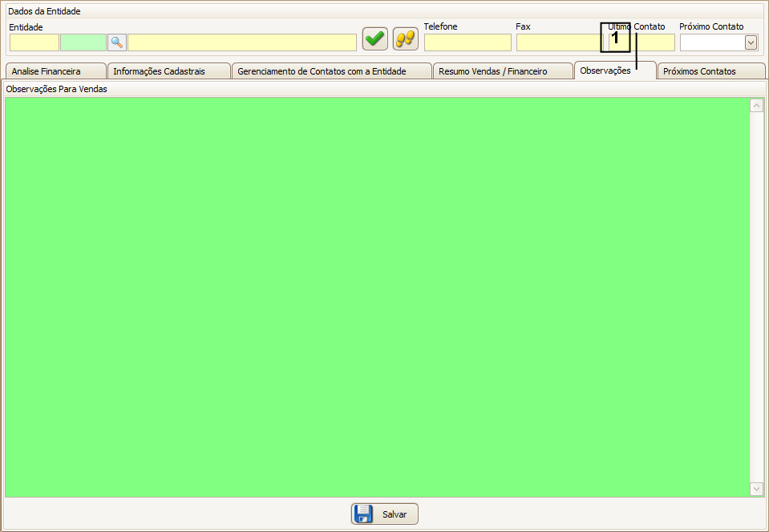Click the magnifier search icon beside Entidade
769x532 pixels.
[117, 42]
